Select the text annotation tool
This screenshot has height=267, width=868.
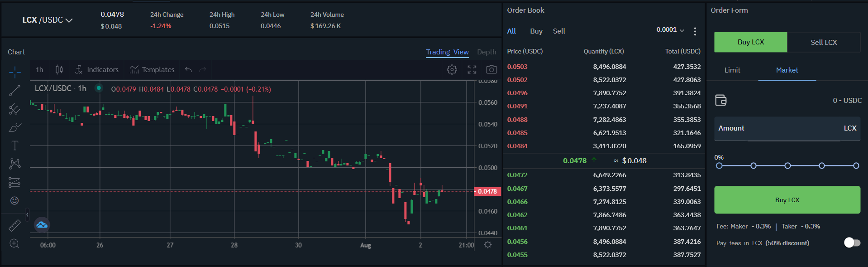14,146
